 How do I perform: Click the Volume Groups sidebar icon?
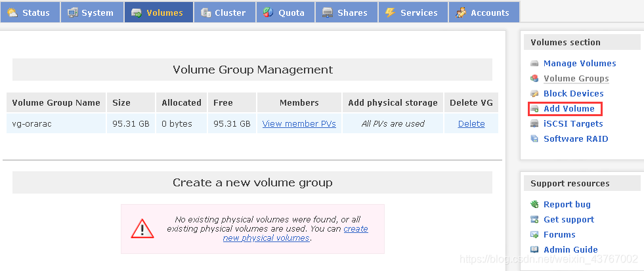(534, 79)
